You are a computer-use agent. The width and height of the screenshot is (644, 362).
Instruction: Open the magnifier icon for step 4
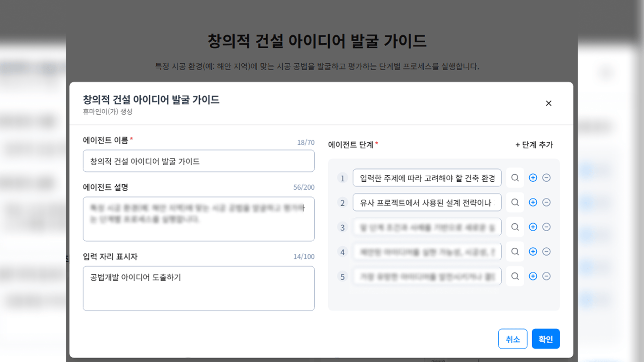(x=515, y=252)
